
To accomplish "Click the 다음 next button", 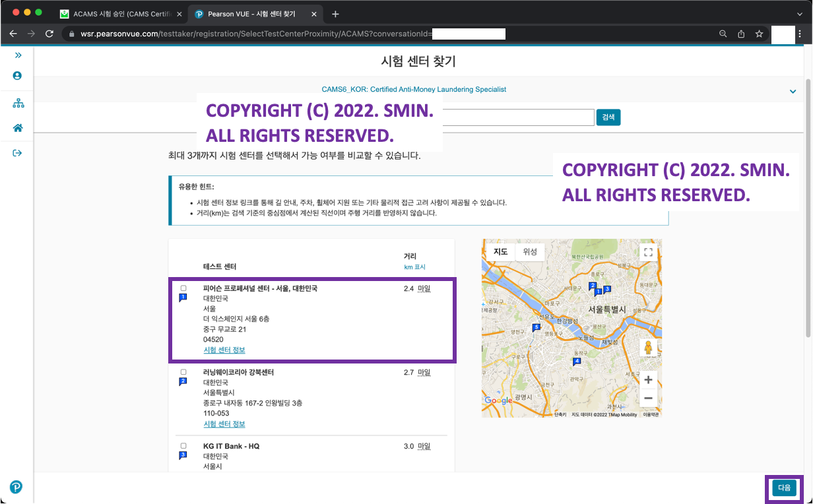I will [784, 488].
